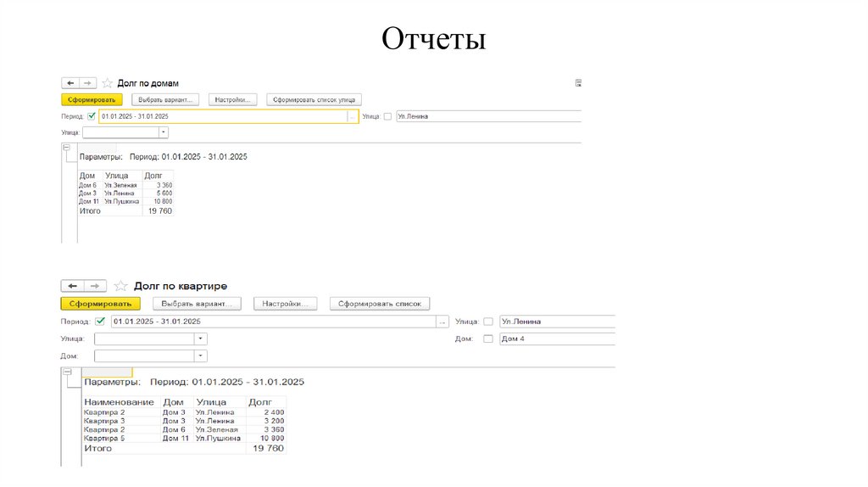
Task: Select Квартира 5 row in Долг по квартире
Action: (184, 439)
